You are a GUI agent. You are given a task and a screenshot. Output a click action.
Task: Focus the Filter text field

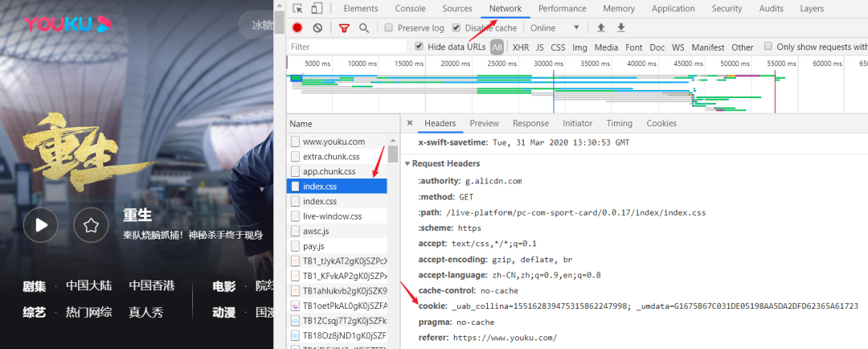(348, 47)
